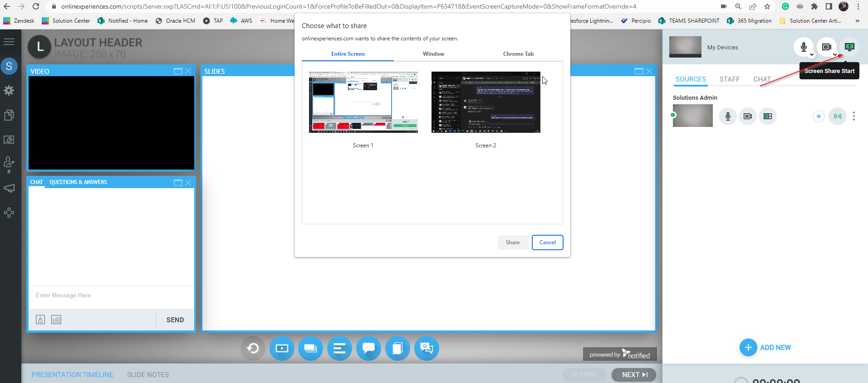This screenshot has width=868, height=383.
Task: Expand the microphone device dropdown arrow
Action: tap(812, 55)
